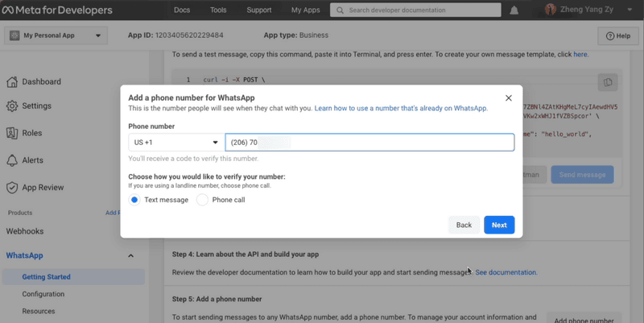The height and width of the screenshot is (323, 644).
Task: Click the Add phone number button
Action: point(584,319)
